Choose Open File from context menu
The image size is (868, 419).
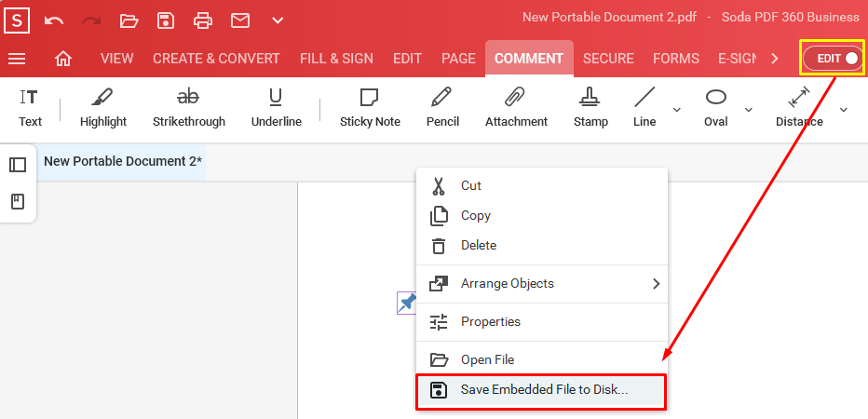(541, 360)
